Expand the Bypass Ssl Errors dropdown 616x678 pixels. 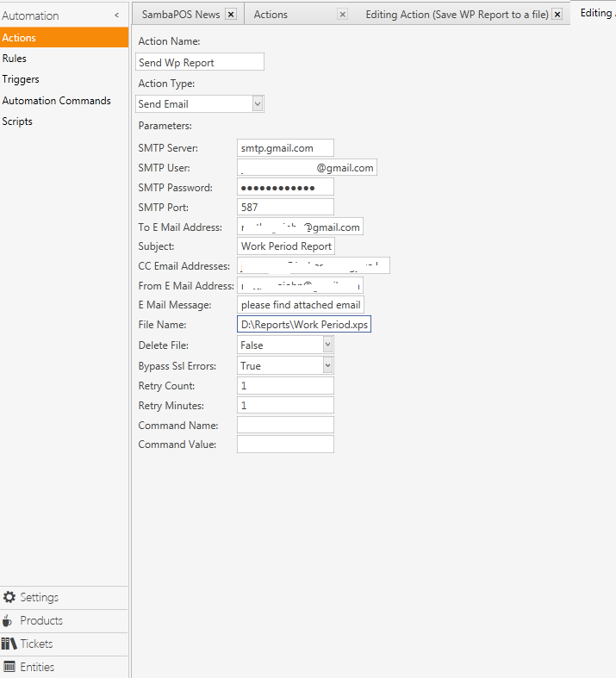[x=327, y=365]
